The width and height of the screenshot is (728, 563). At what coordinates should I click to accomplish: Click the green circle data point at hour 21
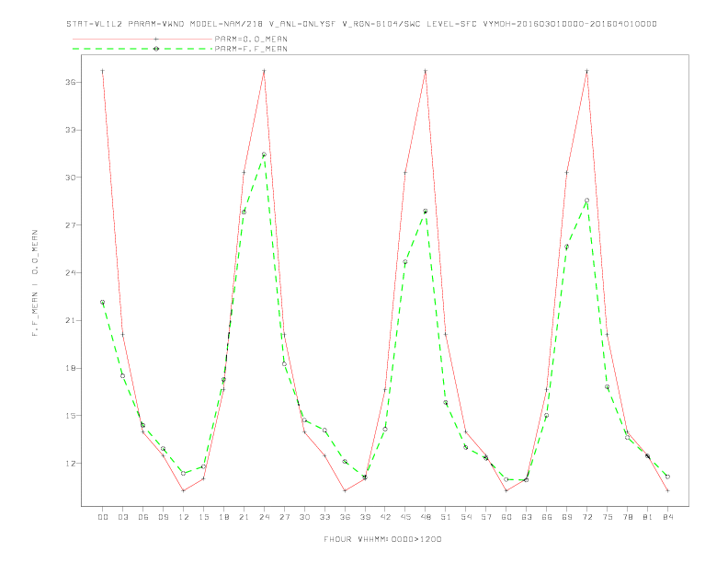point(244,212)
